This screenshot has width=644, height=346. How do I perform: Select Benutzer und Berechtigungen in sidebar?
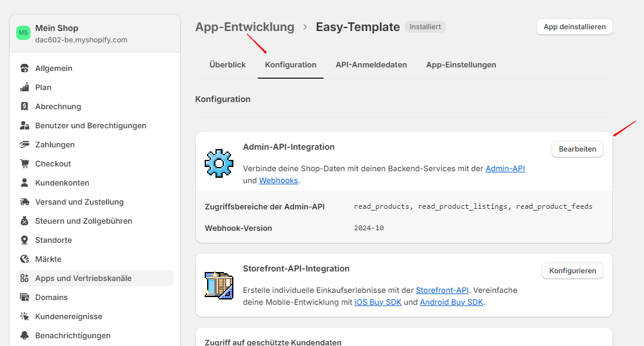[91, 125]
